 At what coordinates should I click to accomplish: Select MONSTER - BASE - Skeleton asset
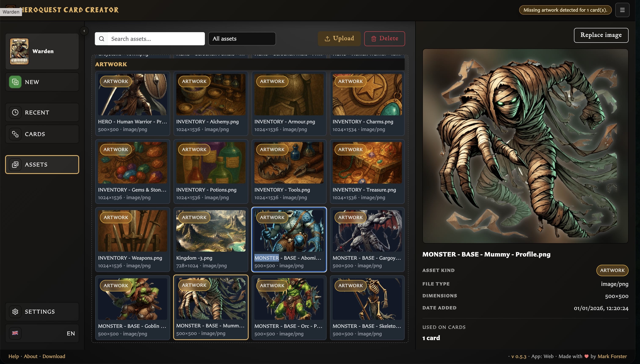click(367, 308)
